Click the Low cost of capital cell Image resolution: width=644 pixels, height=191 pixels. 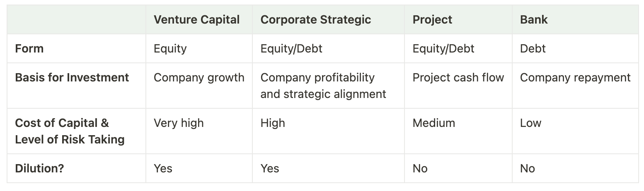530,123
